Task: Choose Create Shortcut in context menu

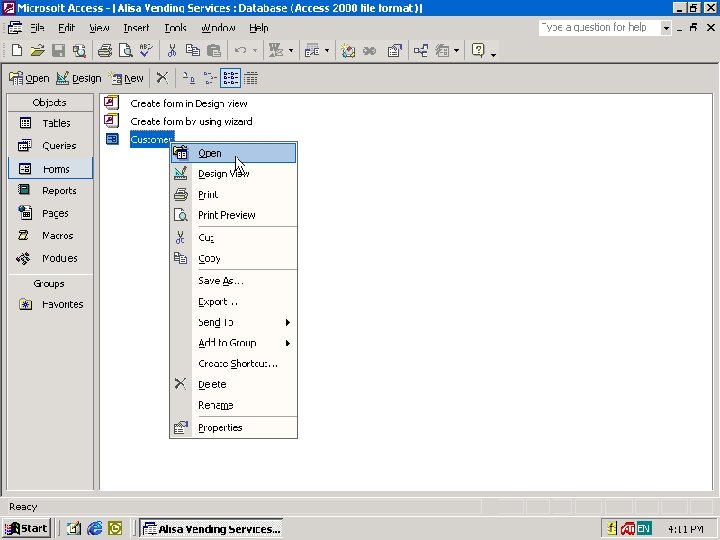Action: pos(234,364)
